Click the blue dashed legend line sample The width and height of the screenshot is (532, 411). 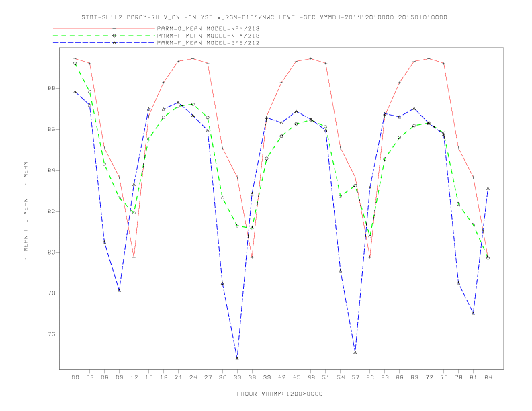pyautogui.click(x=104, y=43)
